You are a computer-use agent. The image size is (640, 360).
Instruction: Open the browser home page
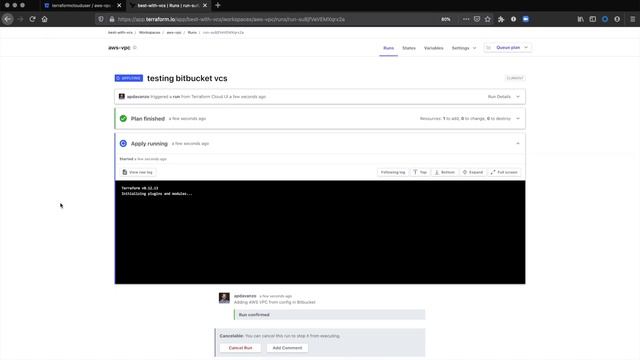click(x=44, y=19)
